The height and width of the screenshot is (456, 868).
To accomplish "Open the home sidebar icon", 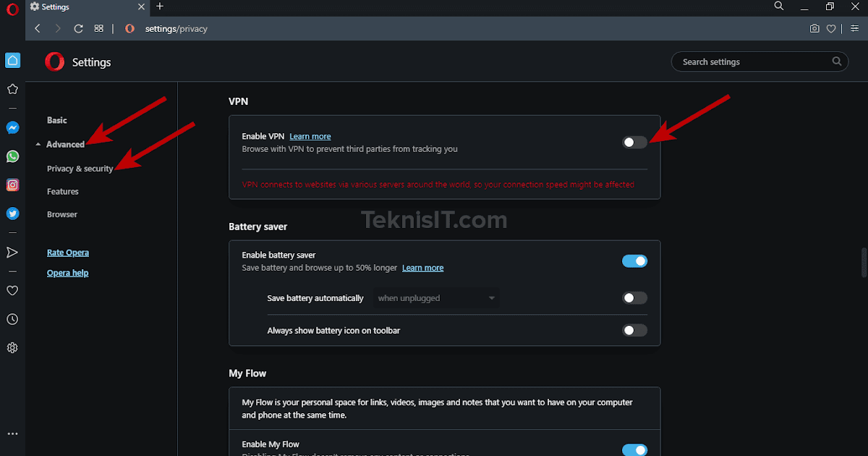I will 12,60.
